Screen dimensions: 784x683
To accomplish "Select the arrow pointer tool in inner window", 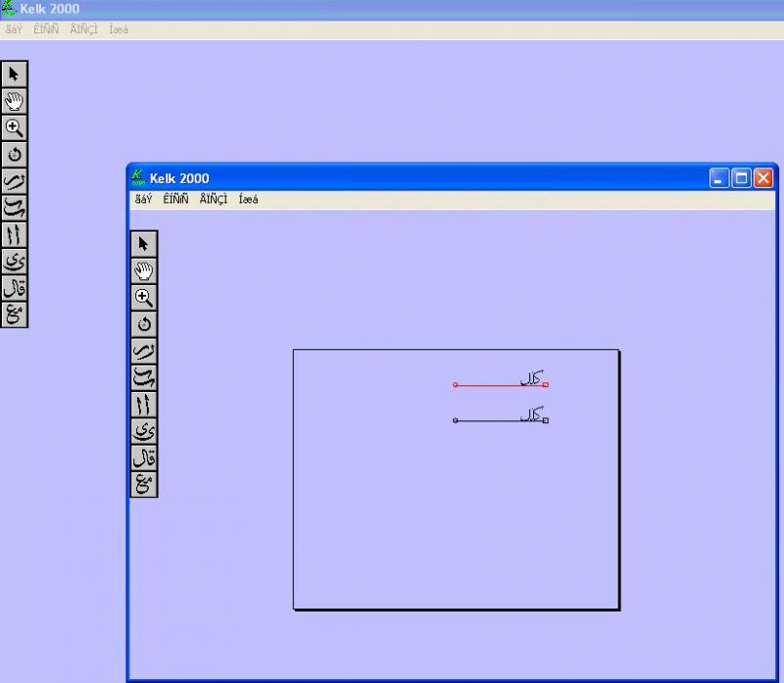I will [144, 244].
